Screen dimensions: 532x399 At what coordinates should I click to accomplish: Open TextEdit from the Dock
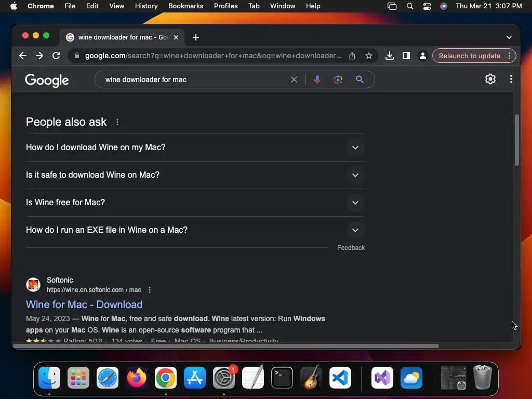(x=253, y=377)
